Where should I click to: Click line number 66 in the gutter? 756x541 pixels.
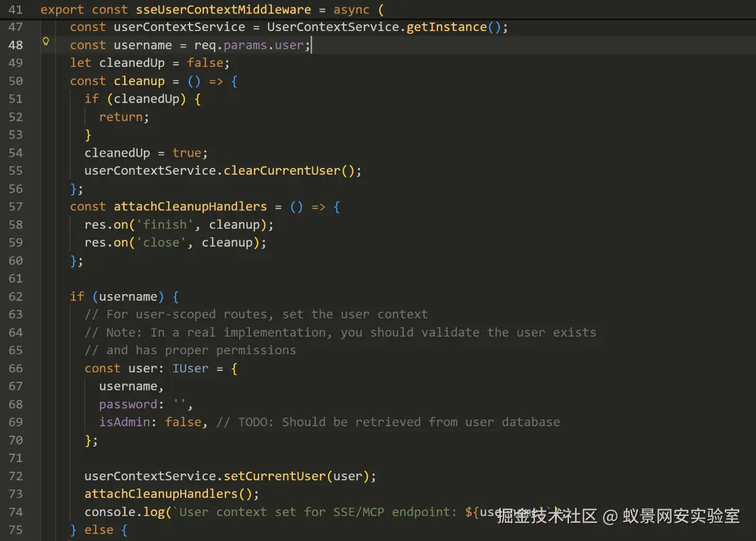pos(16,368)
